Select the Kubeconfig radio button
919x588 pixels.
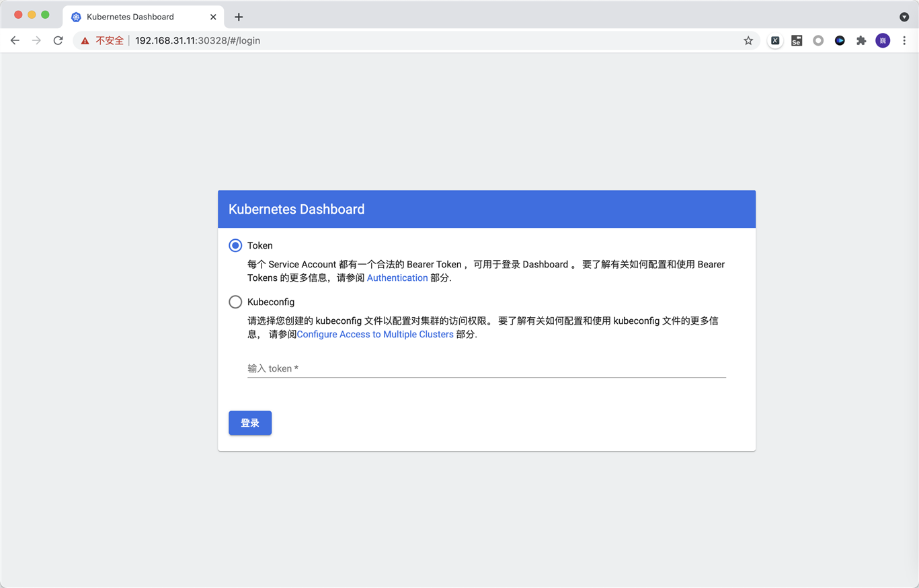tap(235, 302)
